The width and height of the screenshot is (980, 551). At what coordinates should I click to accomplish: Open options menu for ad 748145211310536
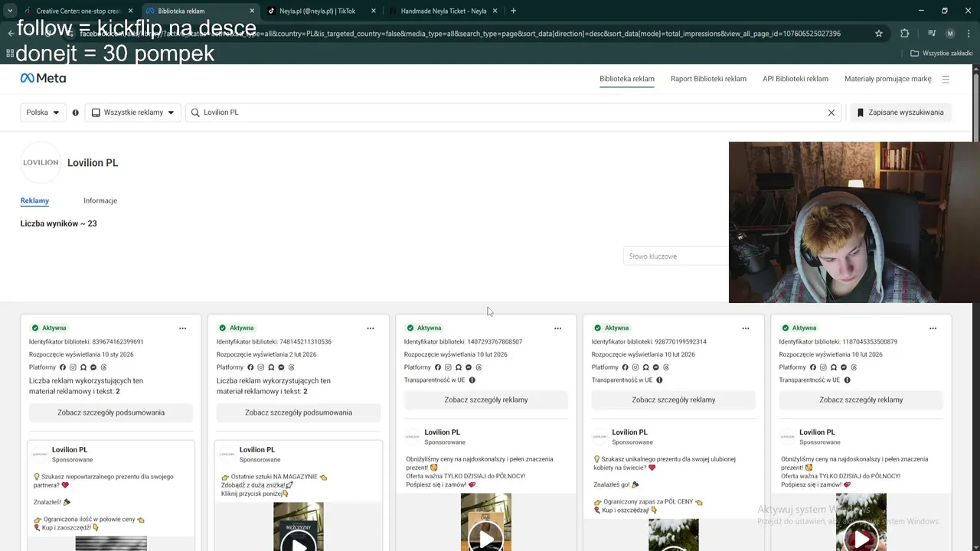tap(371, 328)
